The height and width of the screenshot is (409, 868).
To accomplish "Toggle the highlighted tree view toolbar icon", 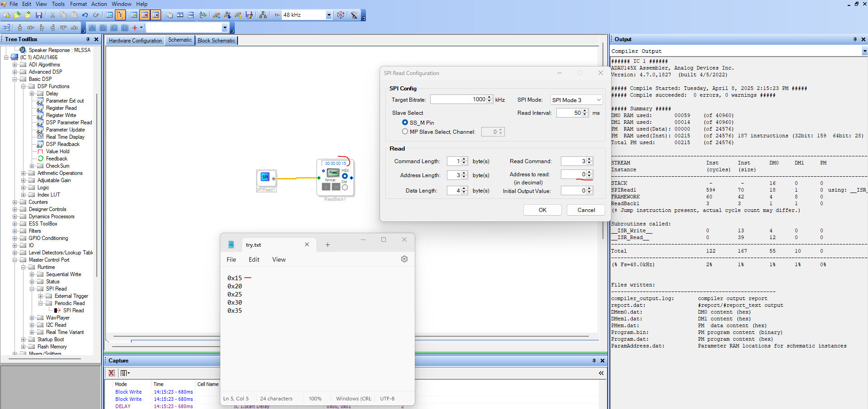I will (120, 15).
